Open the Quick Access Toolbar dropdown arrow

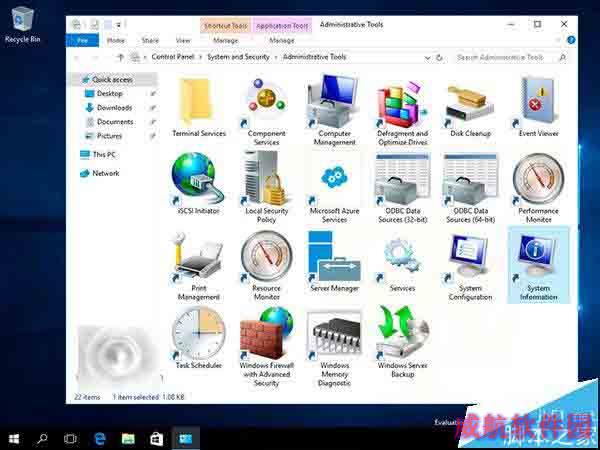119,25
